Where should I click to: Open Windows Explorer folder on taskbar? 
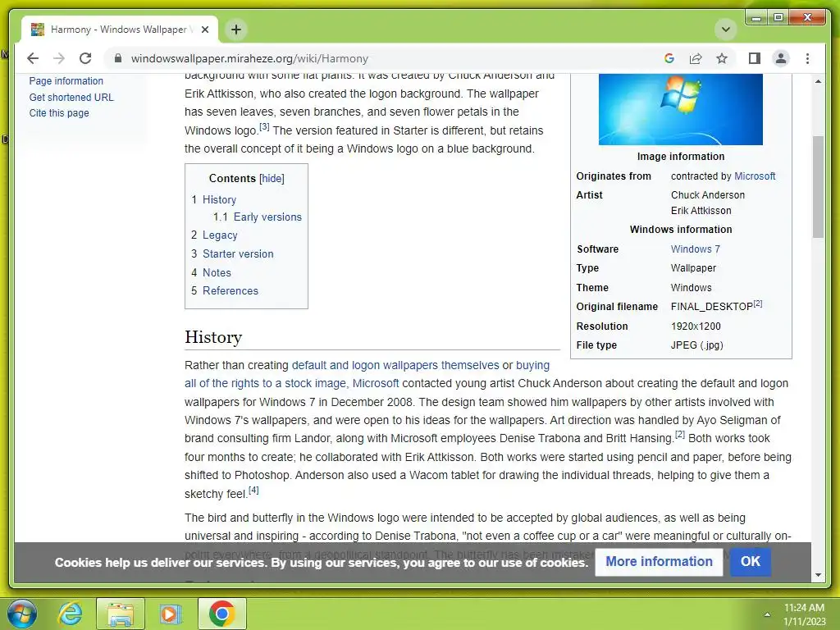(x=121, y=614)
